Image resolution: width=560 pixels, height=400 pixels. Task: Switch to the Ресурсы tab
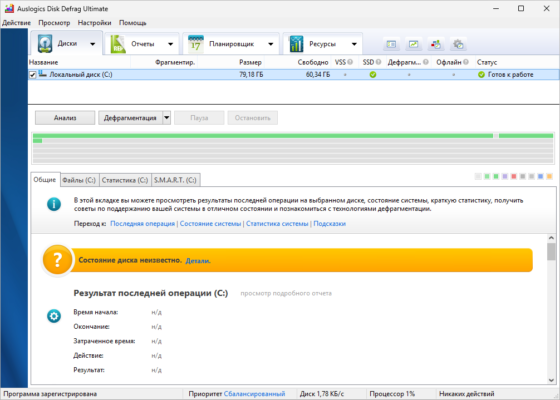(322, 44)
